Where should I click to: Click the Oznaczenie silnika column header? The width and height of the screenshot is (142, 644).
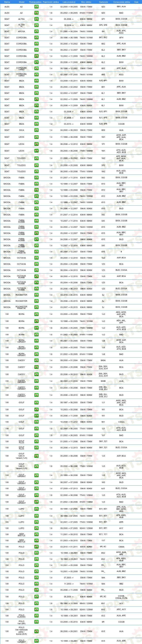121,2
